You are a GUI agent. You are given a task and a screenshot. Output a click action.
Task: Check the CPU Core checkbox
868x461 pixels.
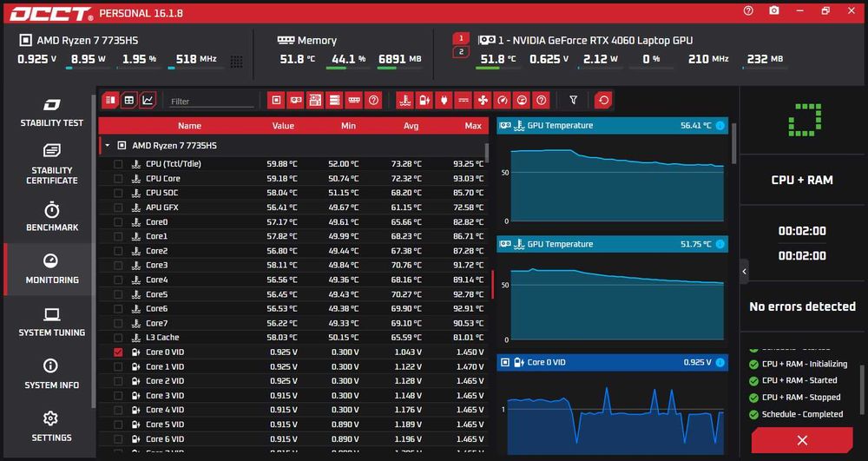point(118,178)
